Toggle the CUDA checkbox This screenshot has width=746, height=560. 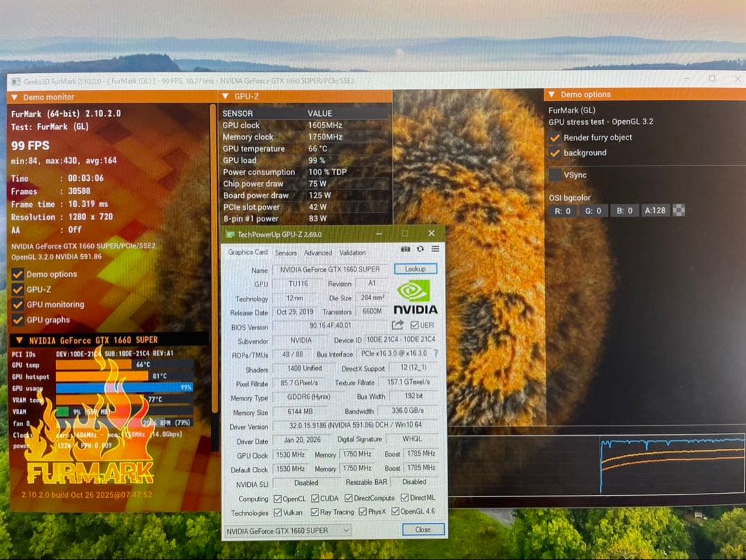coord(315,498)
